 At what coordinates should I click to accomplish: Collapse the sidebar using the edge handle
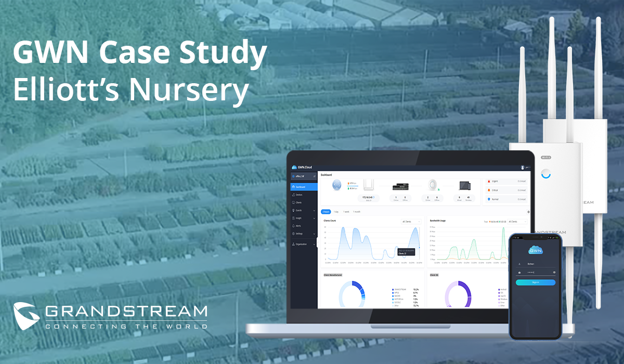tap(317, 242)
